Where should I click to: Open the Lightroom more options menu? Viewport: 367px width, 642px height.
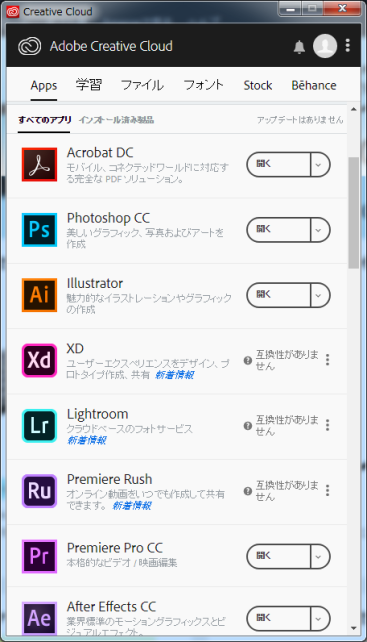pyautogui.click(x=327, y=425)
